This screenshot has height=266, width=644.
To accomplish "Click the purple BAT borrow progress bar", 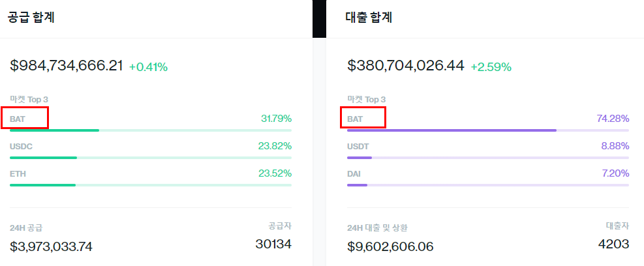I will tap(488, 130).
